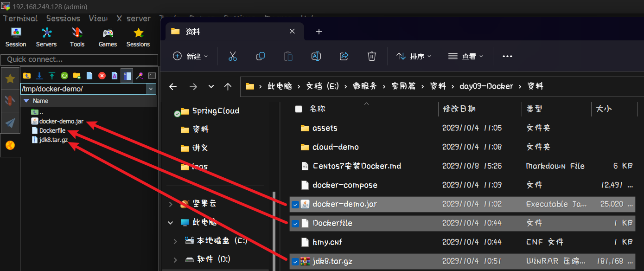Viewport: 644px width, 271px height.
Task: Open terminal in current remote folder
Action: [152, 76]
